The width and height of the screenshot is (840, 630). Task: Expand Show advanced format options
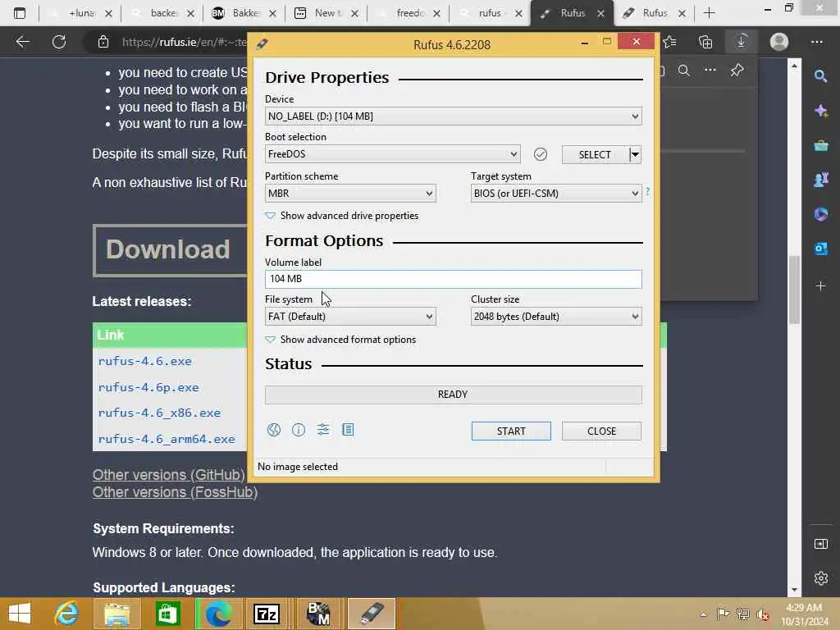tap(340, 340)
